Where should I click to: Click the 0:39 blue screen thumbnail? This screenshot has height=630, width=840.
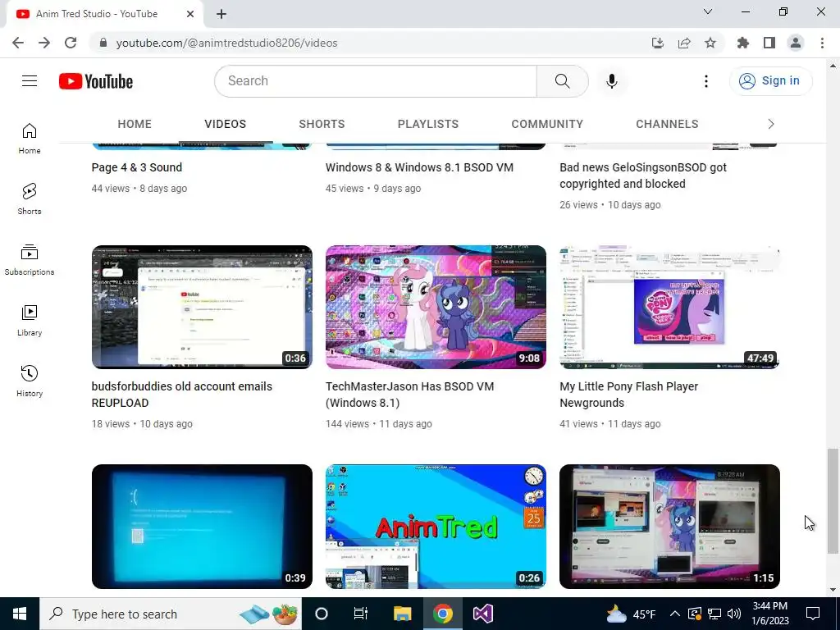click(202, 526)
